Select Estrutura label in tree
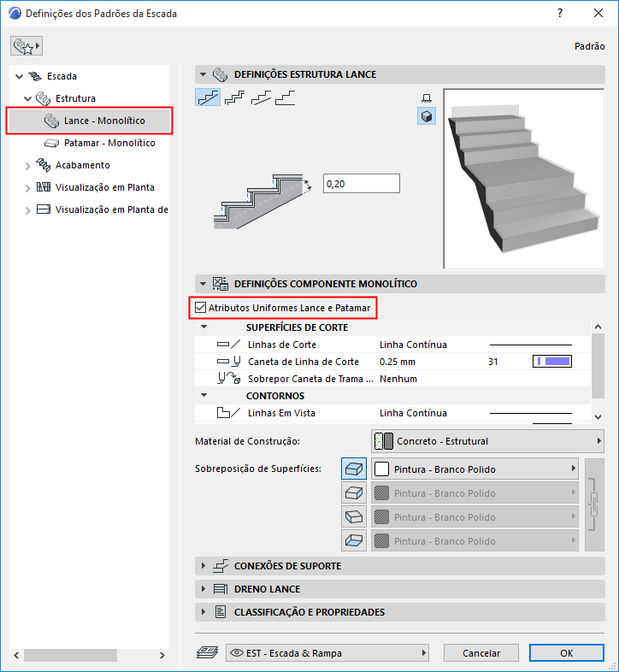Viewport: 619px width, 672px height. point(75,98)
